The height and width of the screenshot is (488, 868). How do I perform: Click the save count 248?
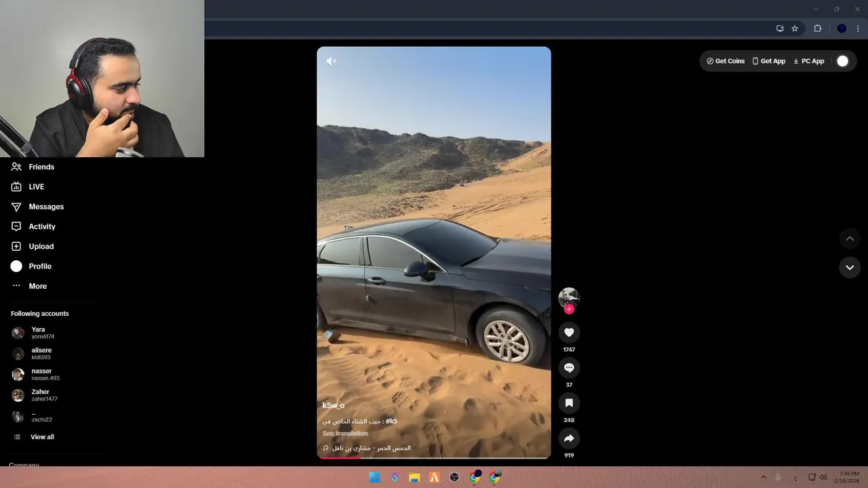click(569, 420)
